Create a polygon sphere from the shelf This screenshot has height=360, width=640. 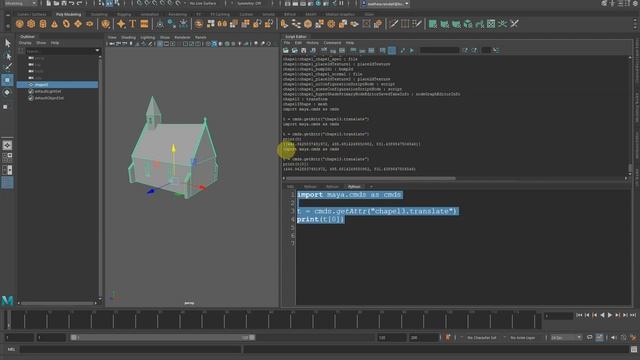[20, 24]
